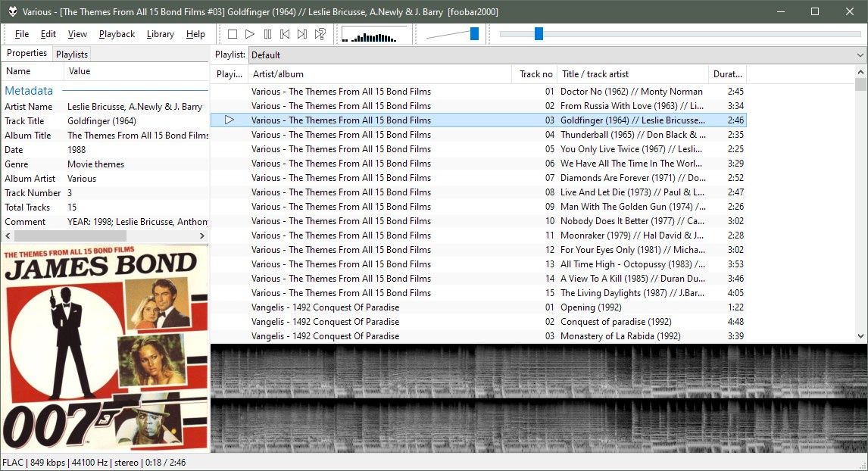Sort by Duration column header
This screenshot has width=868, height=471.
(727, 74)
